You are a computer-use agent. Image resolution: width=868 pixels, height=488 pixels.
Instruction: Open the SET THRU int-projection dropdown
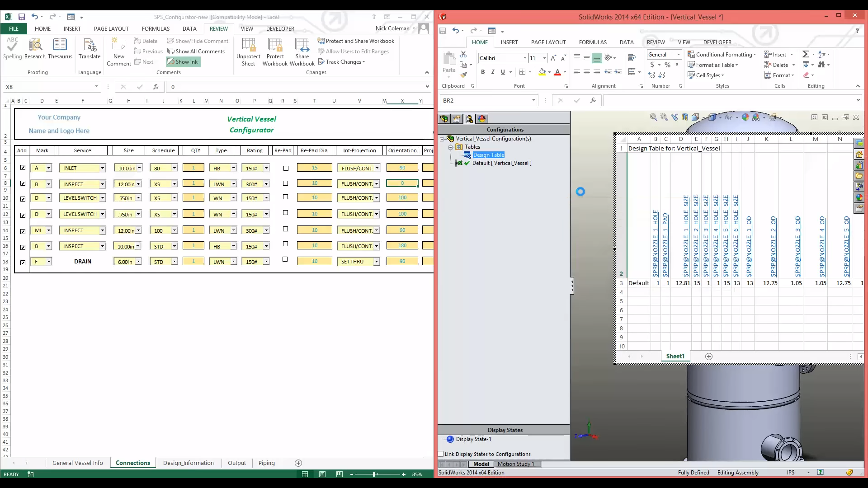tap(377, 262)
